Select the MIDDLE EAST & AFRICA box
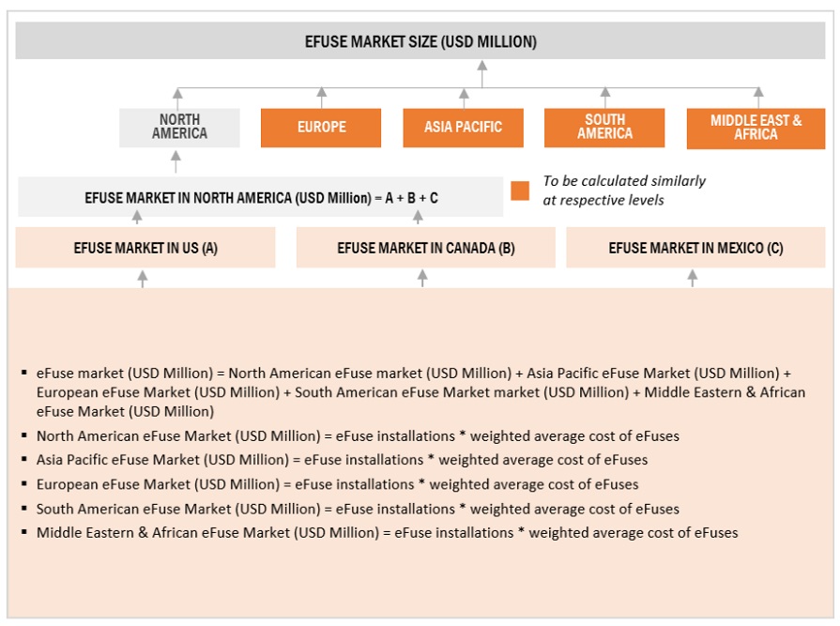The image size is (840, 626). [756, 129]
